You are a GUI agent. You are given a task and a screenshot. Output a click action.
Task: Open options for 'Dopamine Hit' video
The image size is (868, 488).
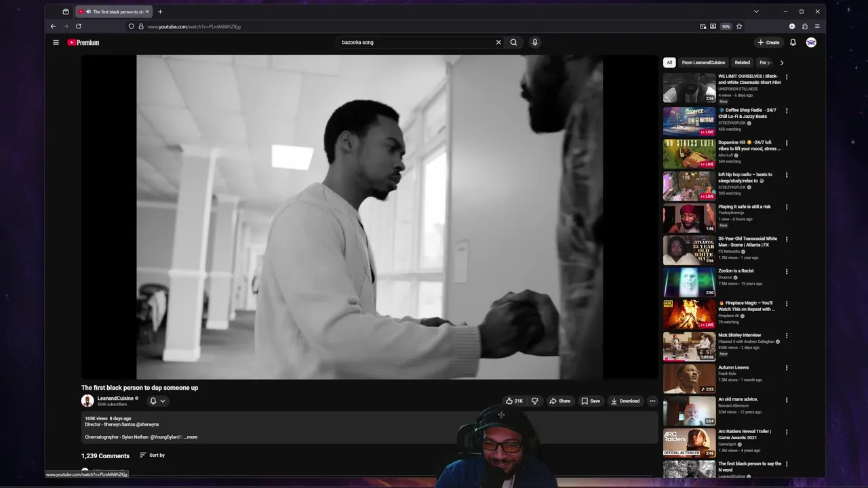pos(787,143)
